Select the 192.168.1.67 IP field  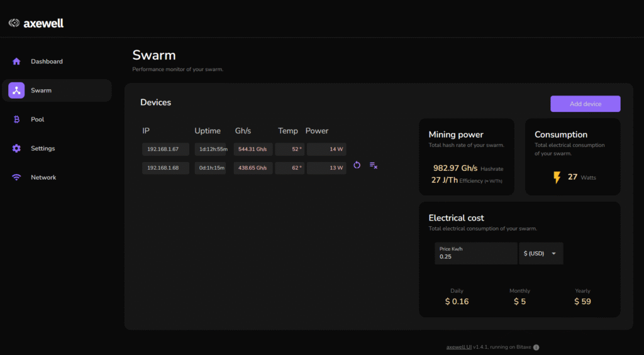pos(165,150)
